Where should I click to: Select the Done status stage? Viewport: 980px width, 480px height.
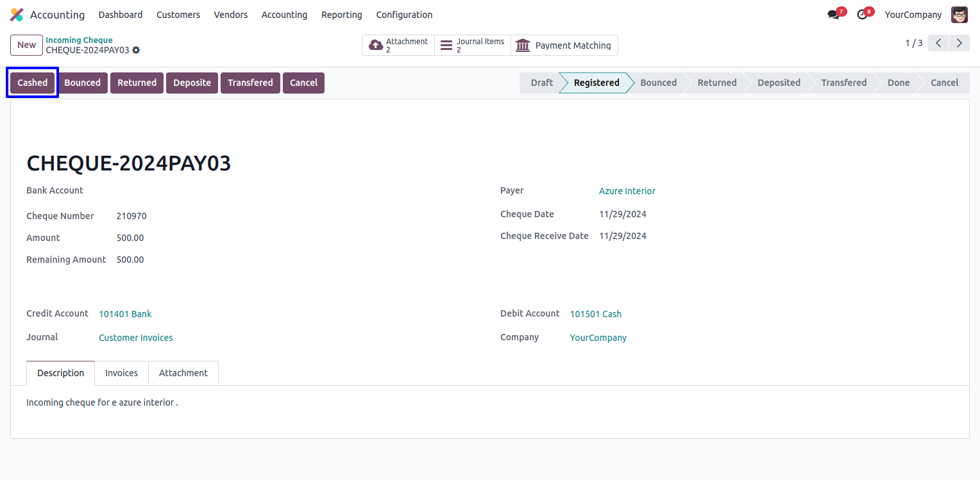(x=899, y=83)
